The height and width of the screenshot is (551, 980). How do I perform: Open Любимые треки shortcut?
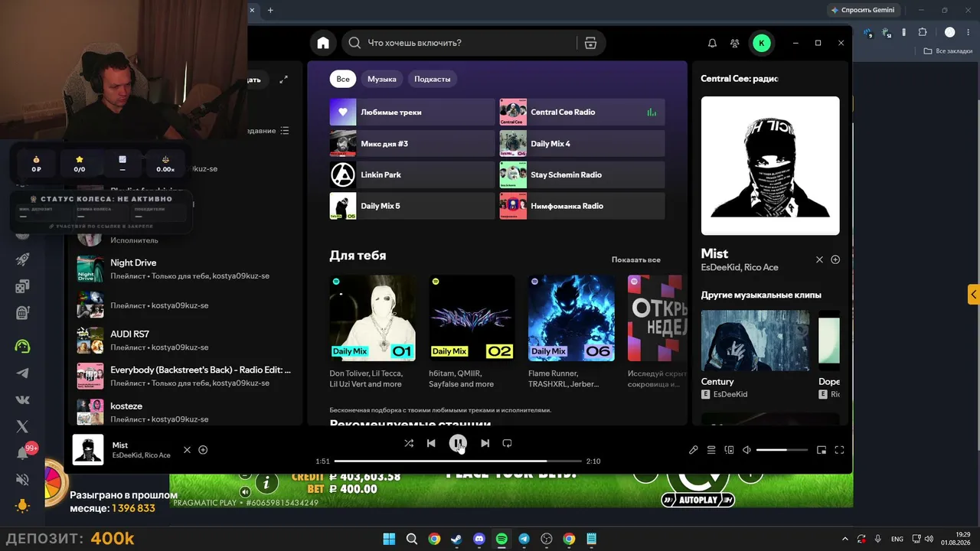pyautogui.click(x=412, y=112)
